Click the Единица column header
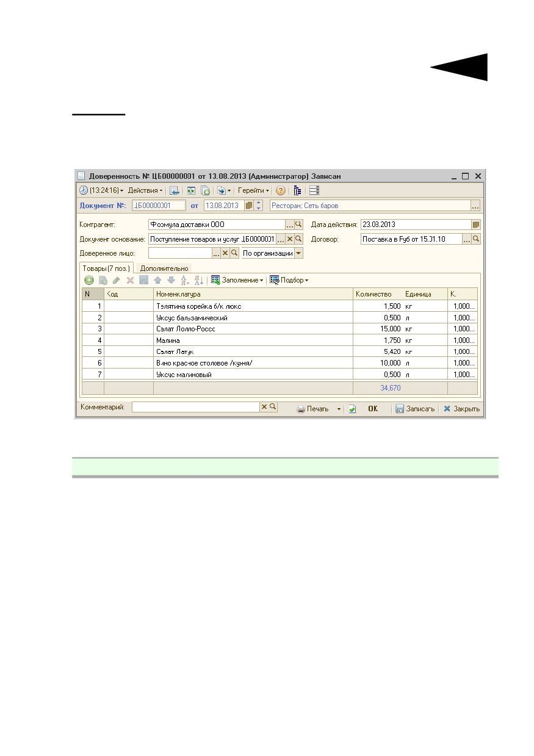534x756 pixels. click(425, 294)
